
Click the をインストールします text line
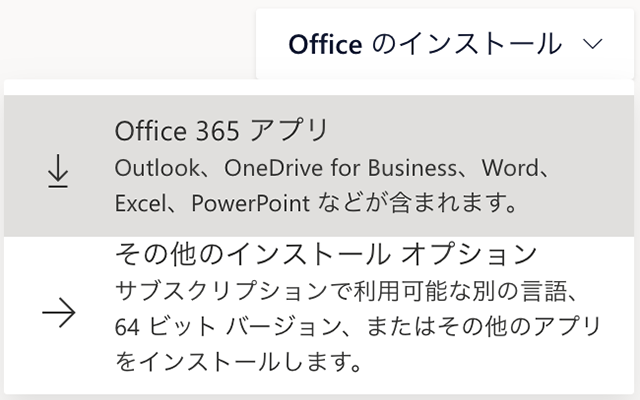(237, 360)
